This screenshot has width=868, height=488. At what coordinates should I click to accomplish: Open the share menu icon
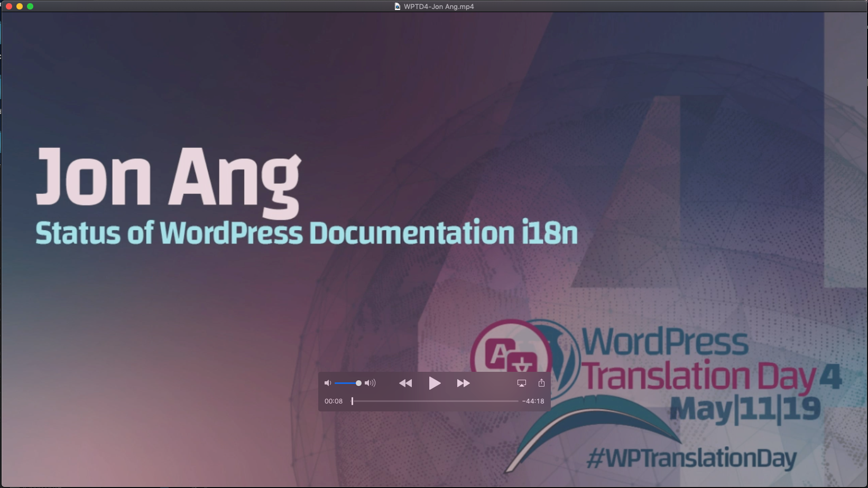pos(541,383)
